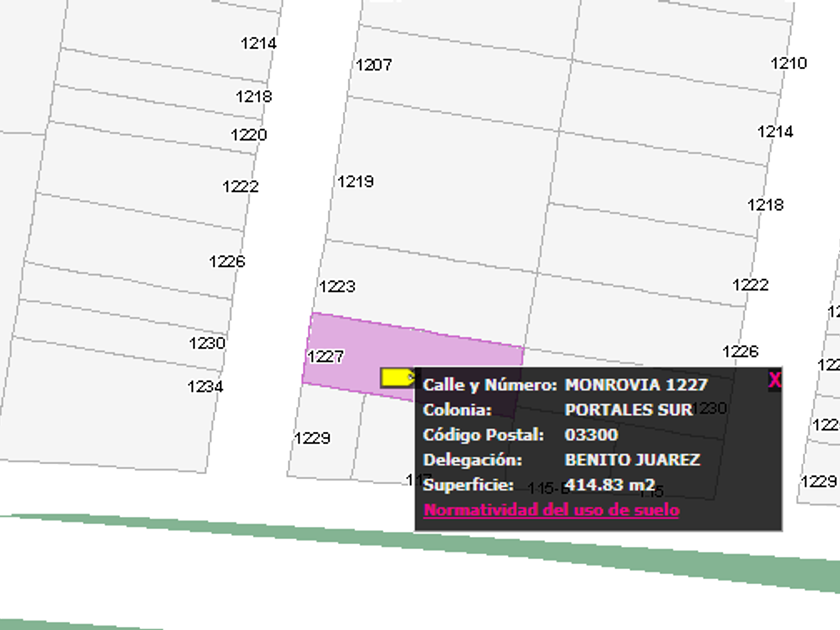Click the address value MONROVIA 1227
This screenshot has width=840, height=630.
[636, 385]
